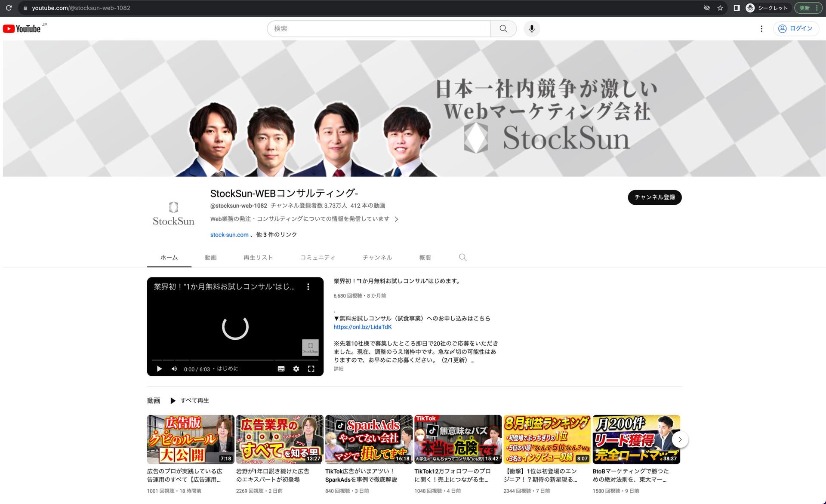Expand channel description chevron arrow

tap(396, 219)
